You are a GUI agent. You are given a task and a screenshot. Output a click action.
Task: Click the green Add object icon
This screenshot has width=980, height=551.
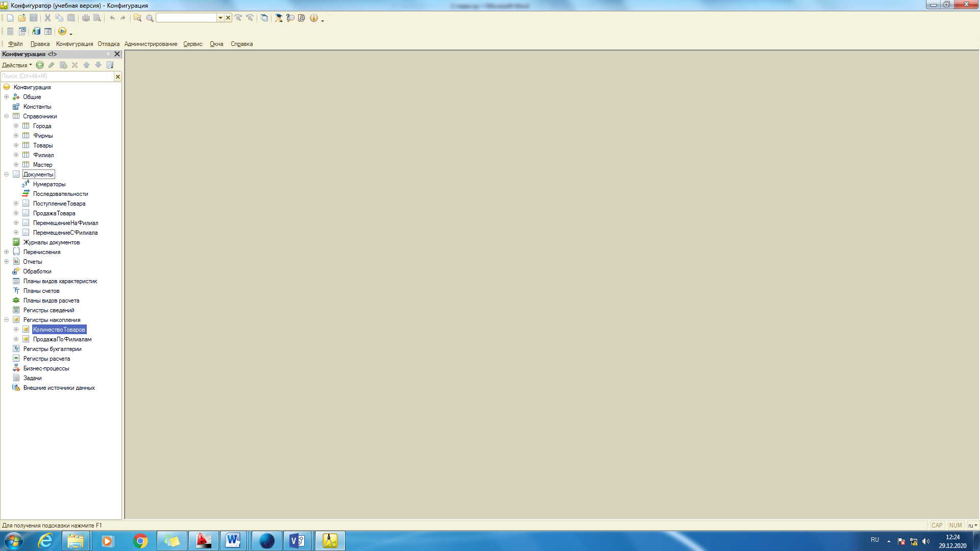(40, 65)
